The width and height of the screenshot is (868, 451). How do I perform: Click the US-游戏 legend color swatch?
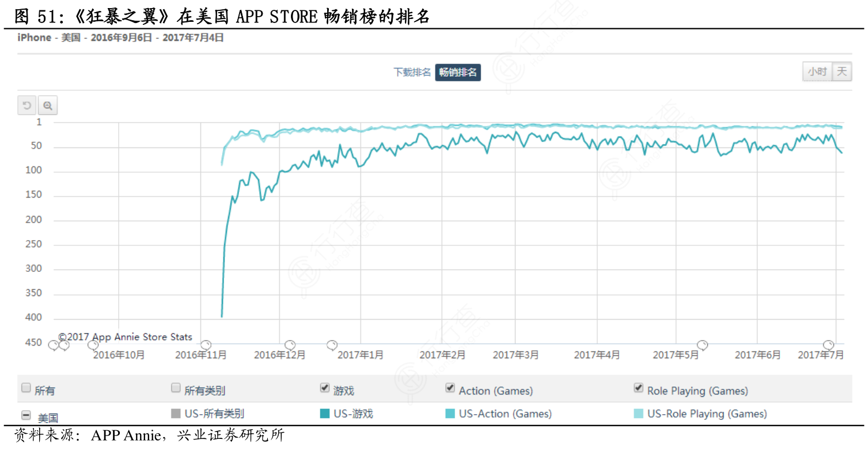(x=324, y=414)
